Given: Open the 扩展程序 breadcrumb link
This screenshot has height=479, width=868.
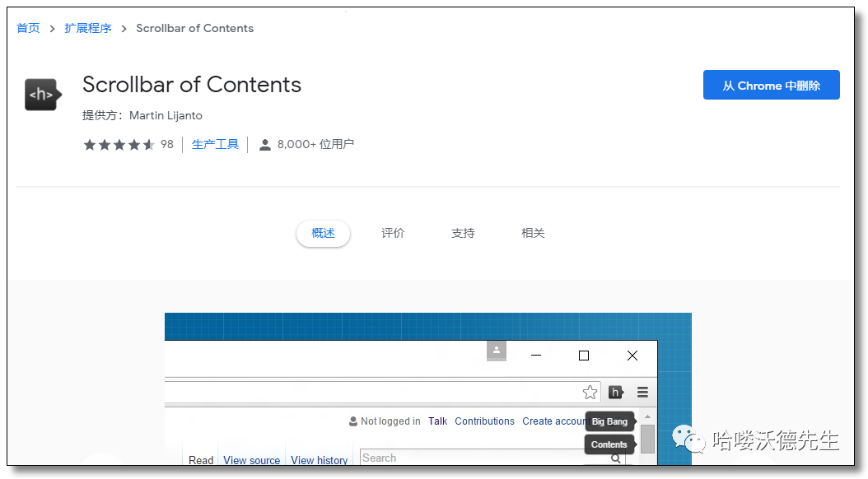Looking at the screenshot, I should (88, 28).
